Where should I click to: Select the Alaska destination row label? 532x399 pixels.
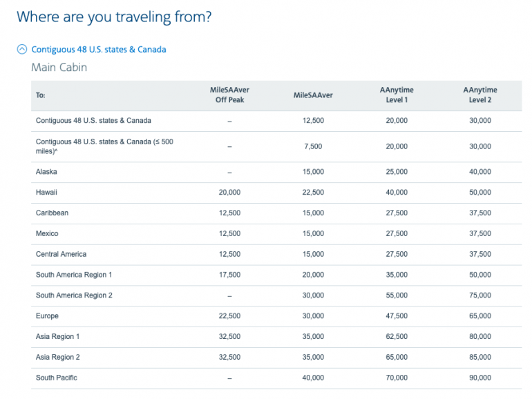coord(47,172)
